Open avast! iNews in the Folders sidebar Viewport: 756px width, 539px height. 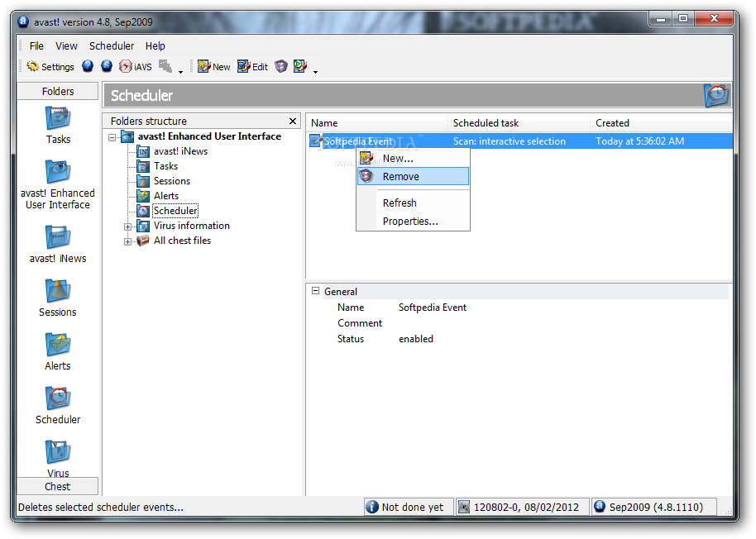tap(58, 244)
